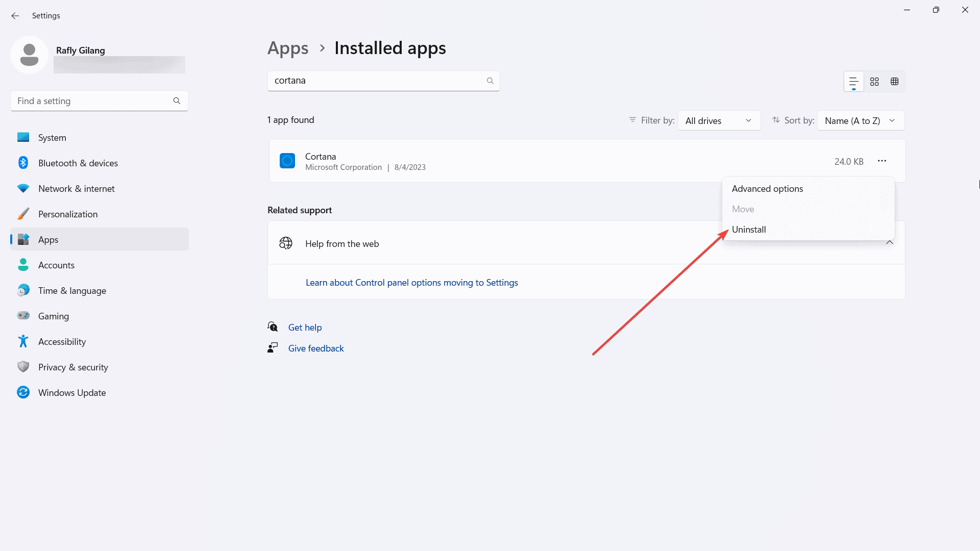Click the back arrow in Settings
Viewport: 980px width, 551px height.
[15, 16]
